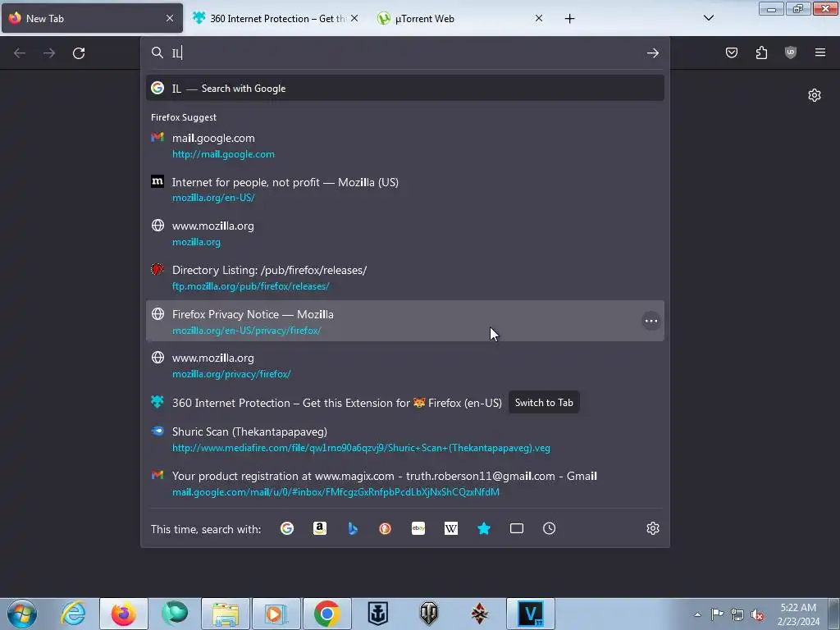Close the 360 Internet Protection tab
Viewport: 840px width, 630px height.
tap(354, 19)
